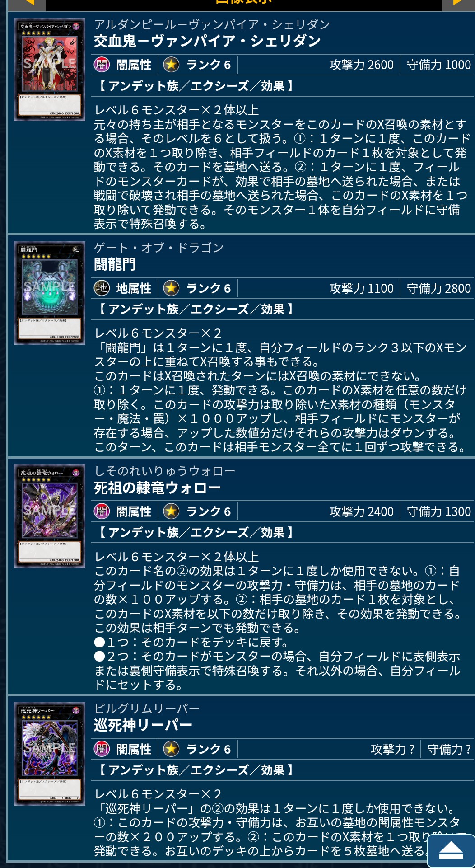Click the DARK attribute icon for 巡死神リーパー

(x=102, y=749)
